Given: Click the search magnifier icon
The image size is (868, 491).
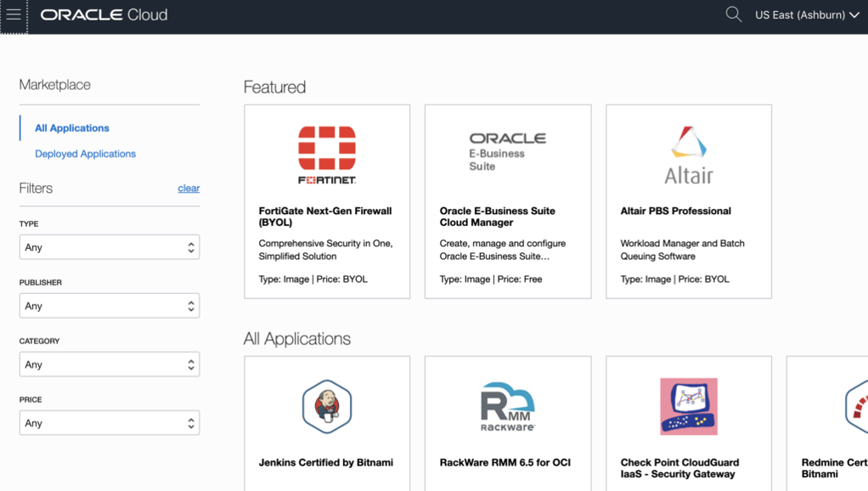Looking at the screenshot, I should 733,14.
